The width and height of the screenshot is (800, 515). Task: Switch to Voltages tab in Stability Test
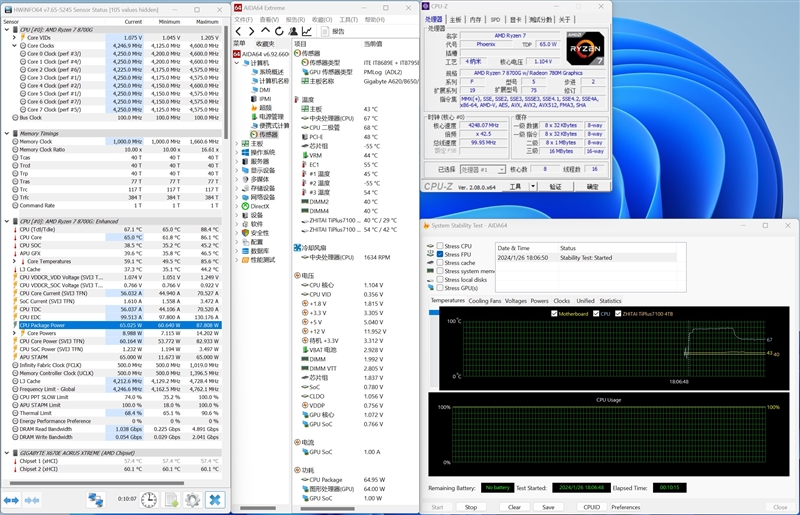click(x=515, y=301)
